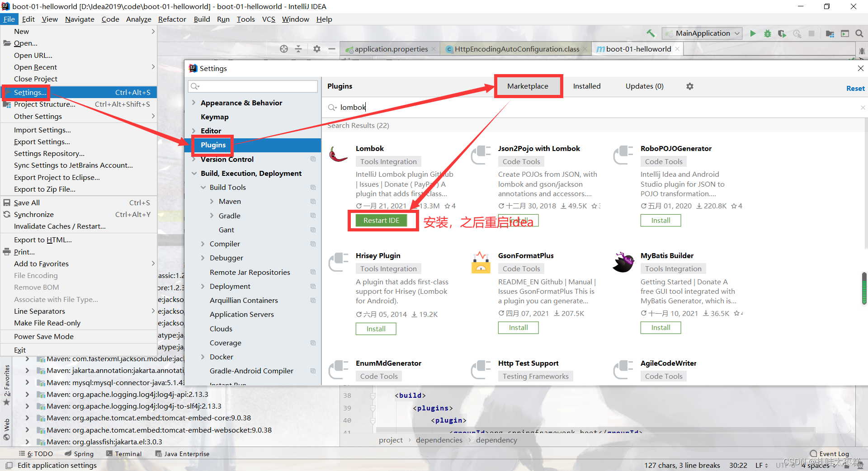This screenshot has height=471, width=868.
Task: Open the HttpEncodingAutoConfiguration.class editor tab
Action: (516, 49)
